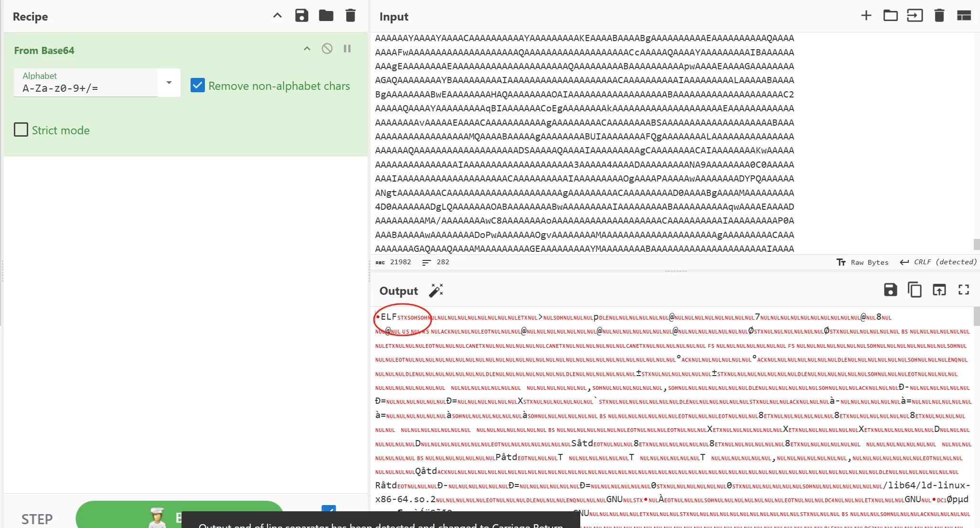980x528 pixels.
Task: Click the Magic wand beside Output
Action: [436, 291]
